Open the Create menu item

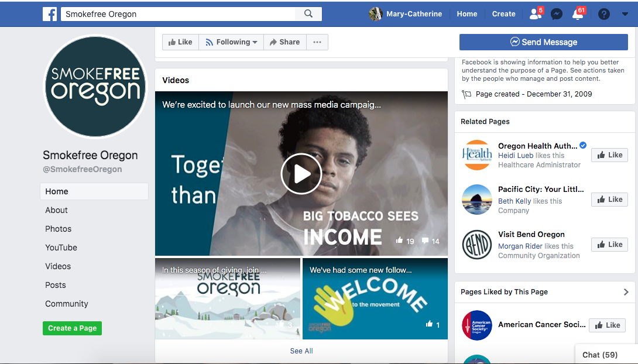503,14
